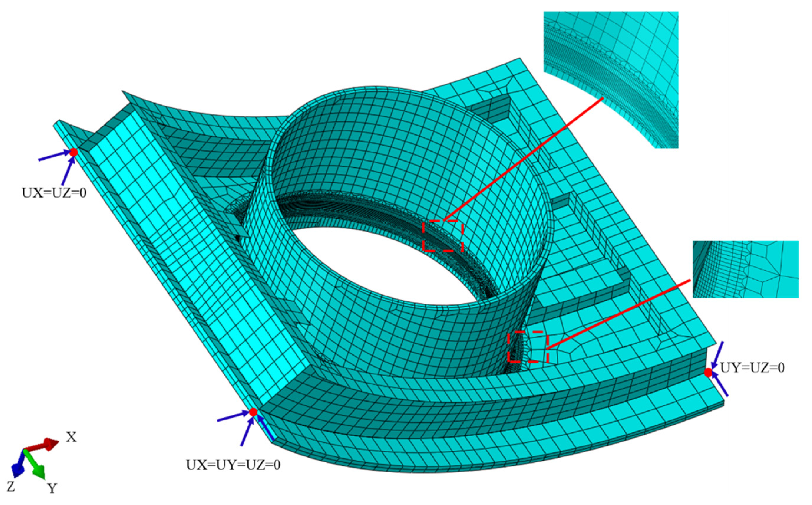Click the Y axis letter label
Viewport: 812px width, 505px height.
[52, 488]
